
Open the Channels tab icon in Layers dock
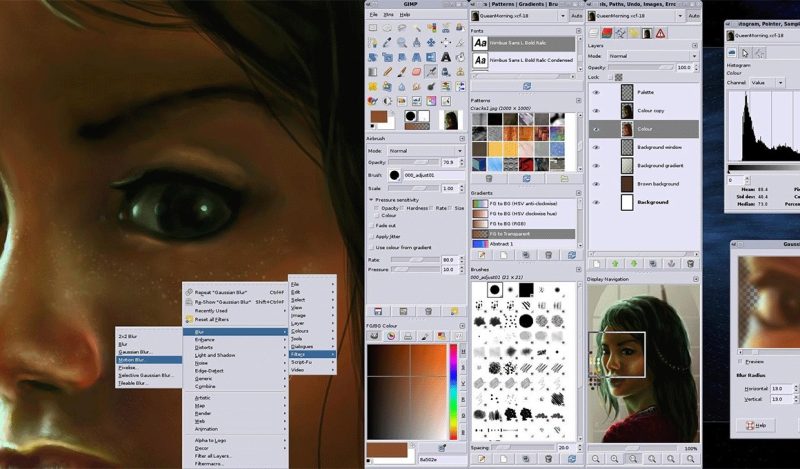click(x=607, y=33)
